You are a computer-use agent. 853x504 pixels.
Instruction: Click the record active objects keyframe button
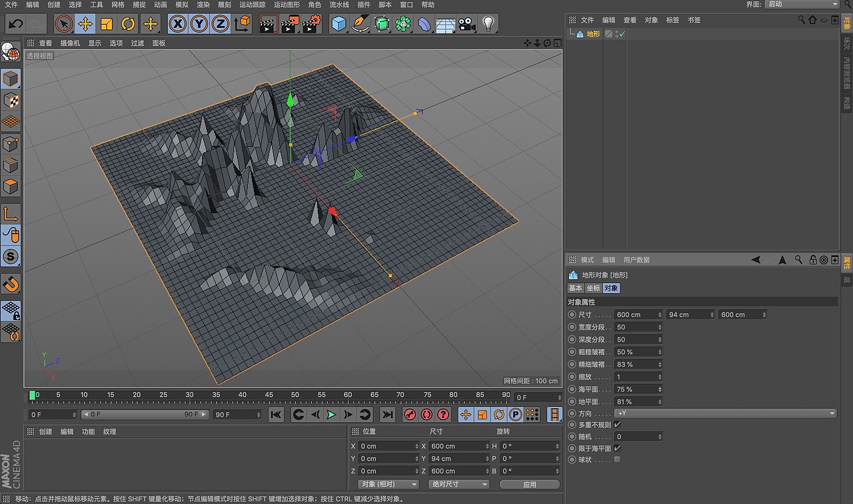(x=411, y=415)
